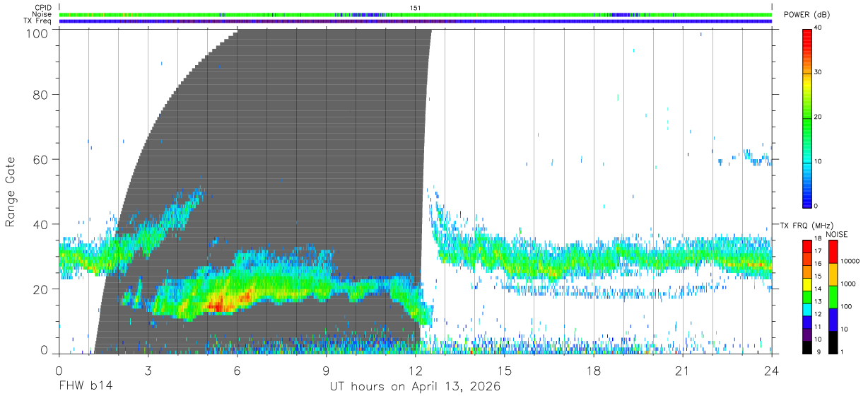Click the '80' tick on the Range Gate axis
The image size is (868, 401).
click(40, 94)
